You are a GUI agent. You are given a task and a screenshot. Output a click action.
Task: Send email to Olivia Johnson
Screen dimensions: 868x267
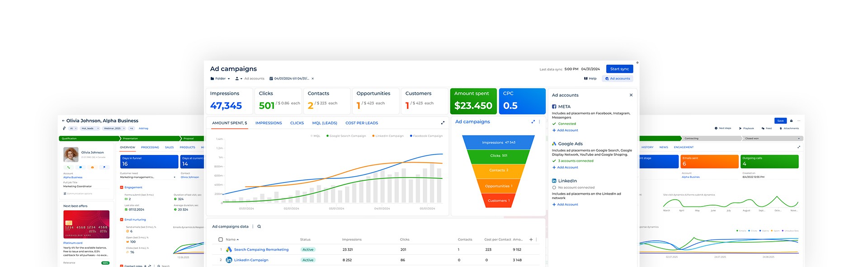[x=92, y=167]
